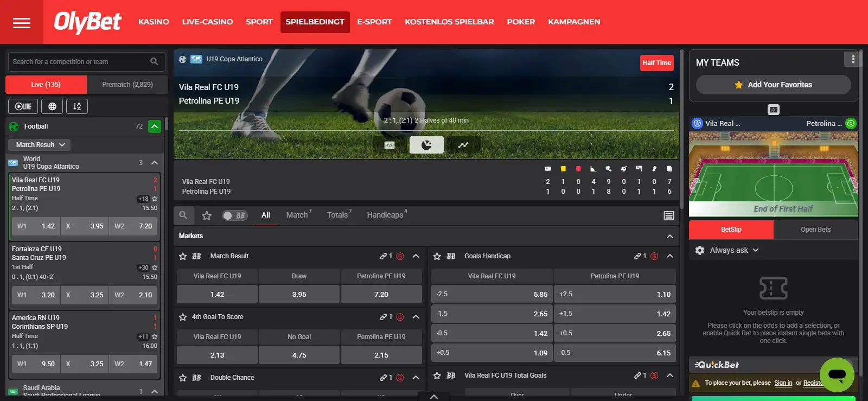The image size is (868, 401).
Task: Collapse the World U19 Copa Atlantico league
Action: coord(155,163)
